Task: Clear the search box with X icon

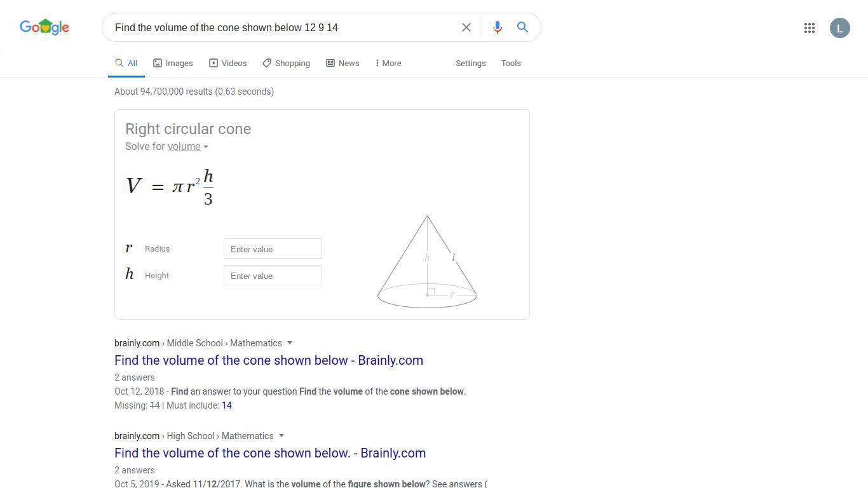Action: (x=466, y=27)
